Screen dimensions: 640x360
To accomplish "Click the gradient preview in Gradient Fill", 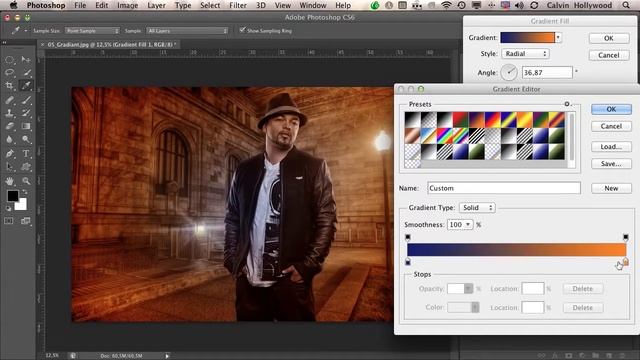I will [527, 38].
